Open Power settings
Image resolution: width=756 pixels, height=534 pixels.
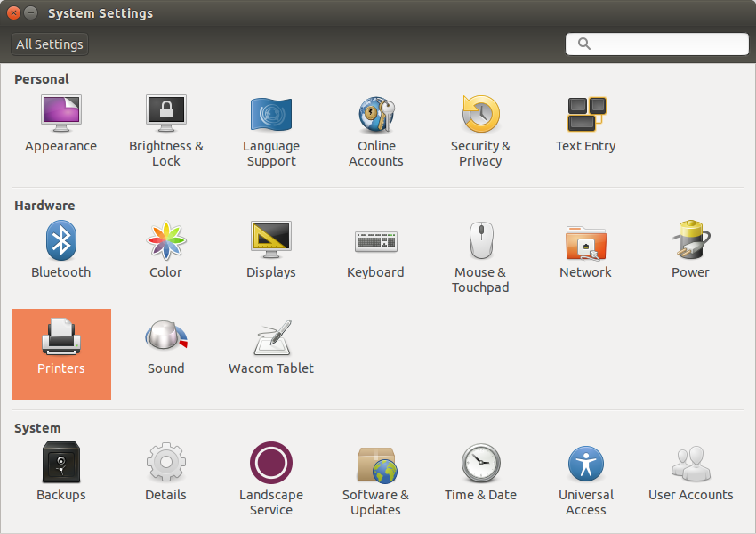coord(690,249)
